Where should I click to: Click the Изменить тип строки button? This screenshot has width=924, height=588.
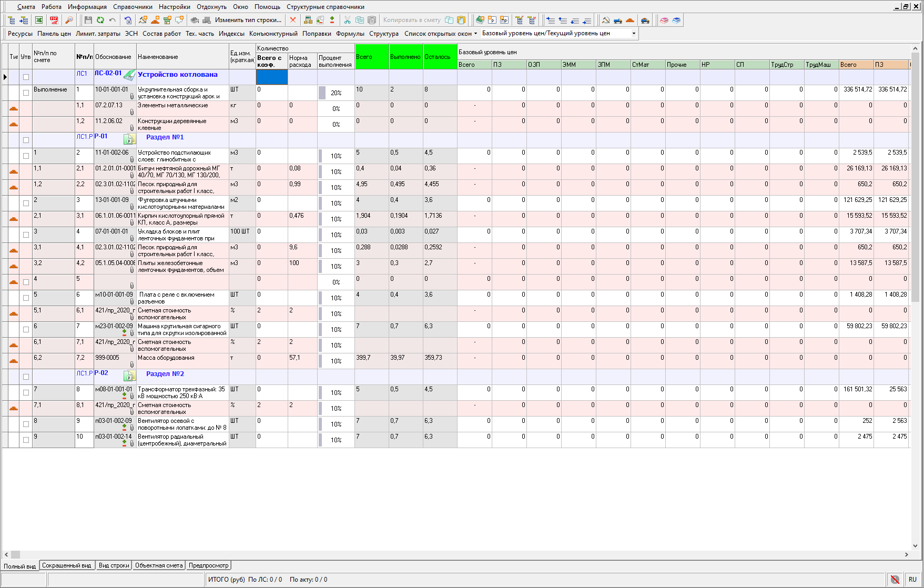[x=248, y=20]
